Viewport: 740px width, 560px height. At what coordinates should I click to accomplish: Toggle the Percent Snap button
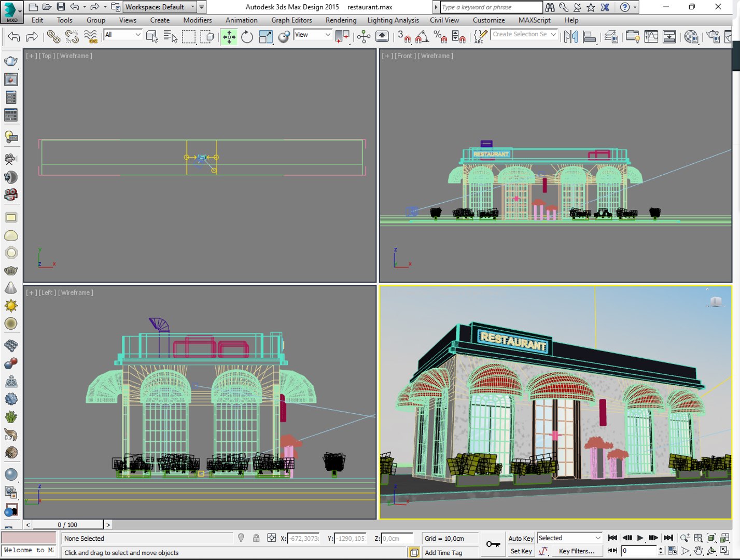point(440,36)
